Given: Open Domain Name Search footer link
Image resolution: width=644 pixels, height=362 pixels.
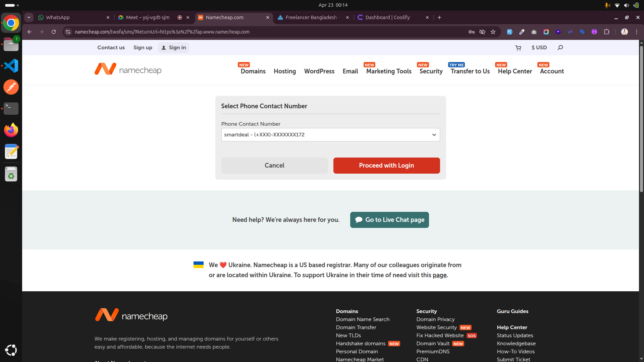Looking at the screenshot, I should pos(363,319).
